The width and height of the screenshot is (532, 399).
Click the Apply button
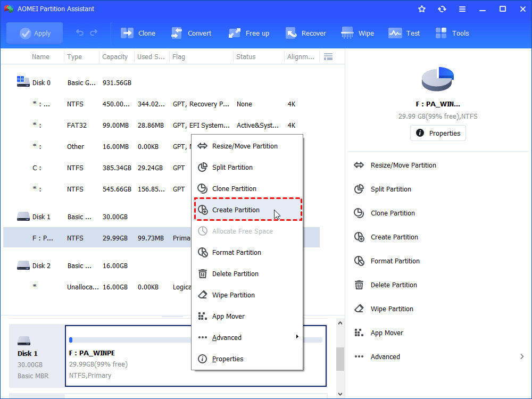(34, 32)
